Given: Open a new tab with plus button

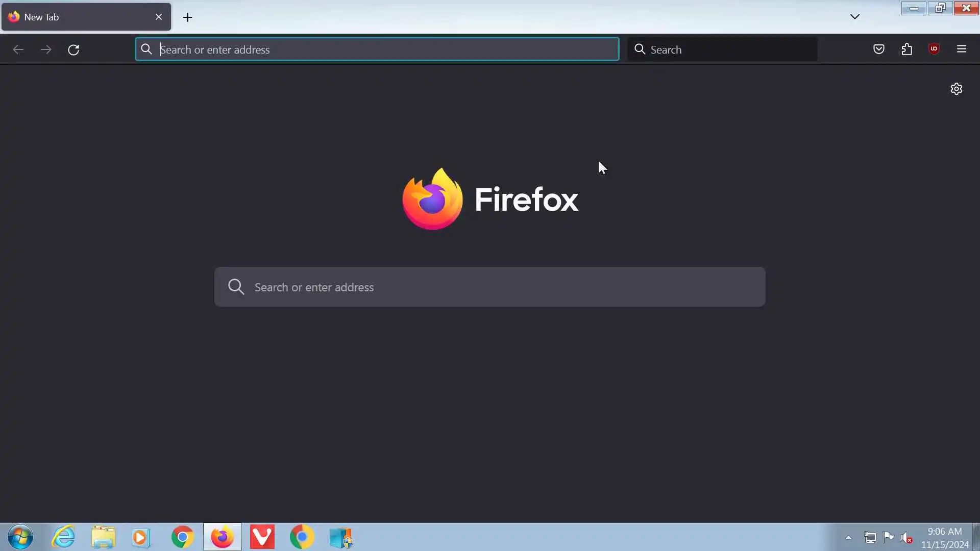Looking at the screenshot, I should [x=187, y=17].
